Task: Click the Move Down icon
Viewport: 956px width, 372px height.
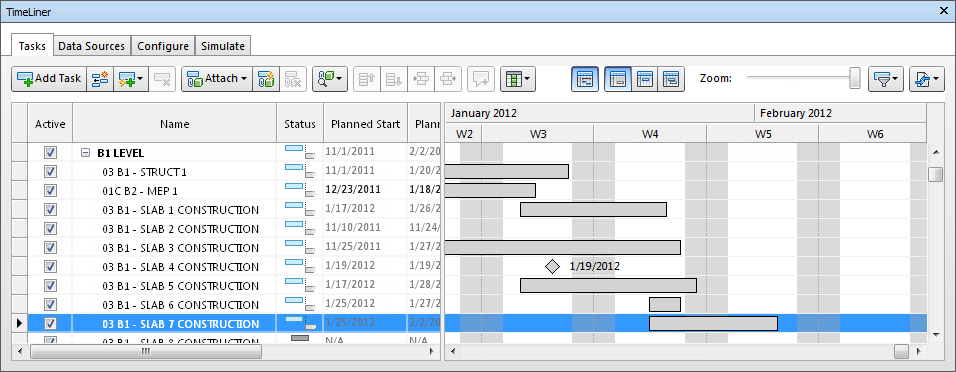Action: 393,79
